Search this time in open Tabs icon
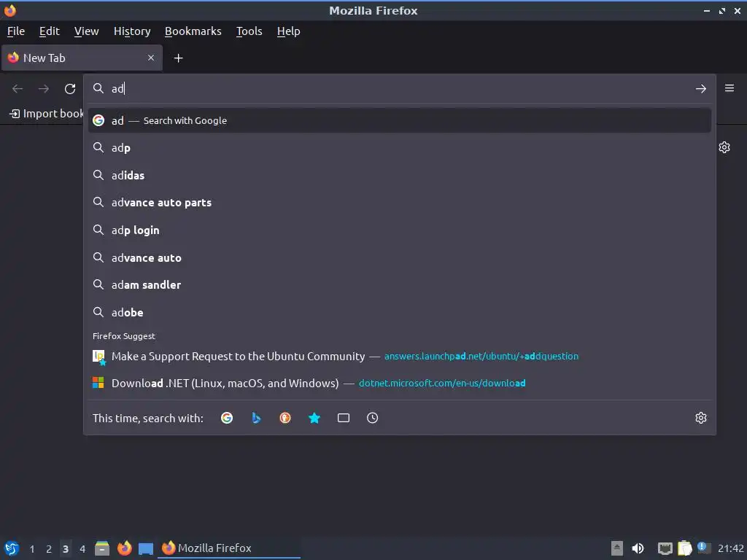 tap(344, 418)
